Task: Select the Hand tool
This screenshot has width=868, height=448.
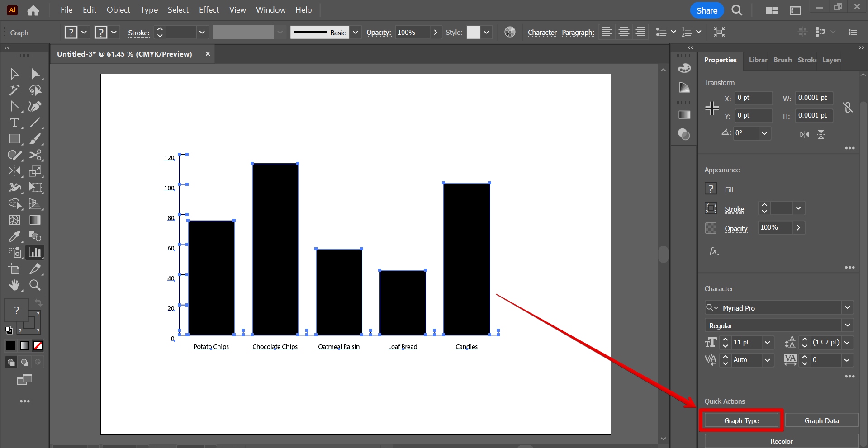Action: 14,285
